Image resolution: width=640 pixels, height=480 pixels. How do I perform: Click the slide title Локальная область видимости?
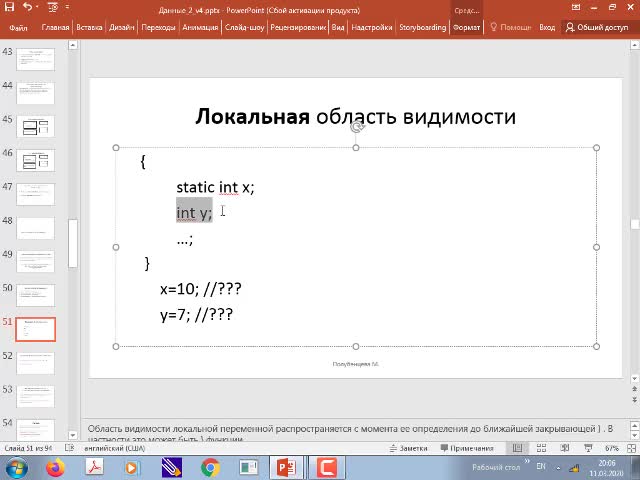click(356, 117)
